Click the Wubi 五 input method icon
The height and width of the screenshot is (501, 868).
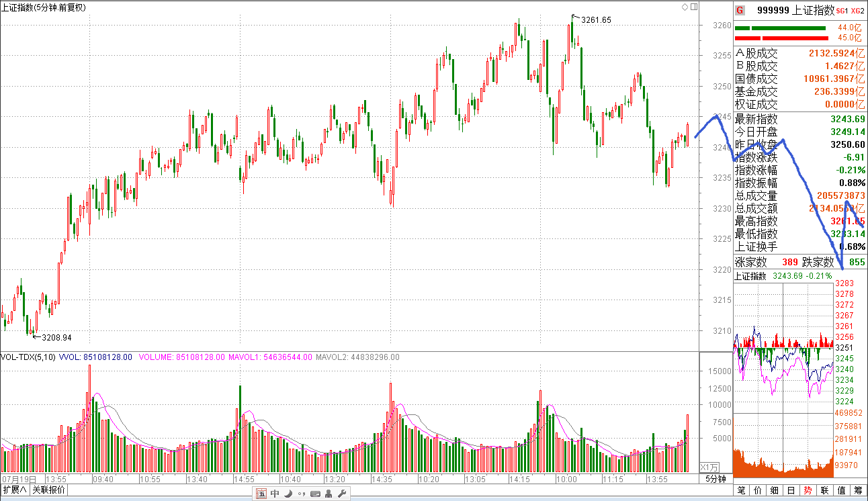coord(261,494)
